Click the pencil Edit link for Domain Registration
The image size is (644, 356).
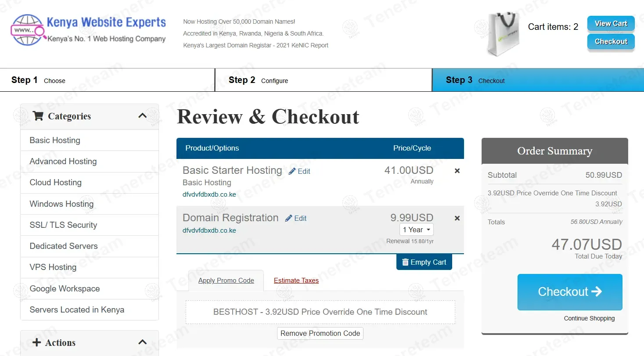click(296, 218)
